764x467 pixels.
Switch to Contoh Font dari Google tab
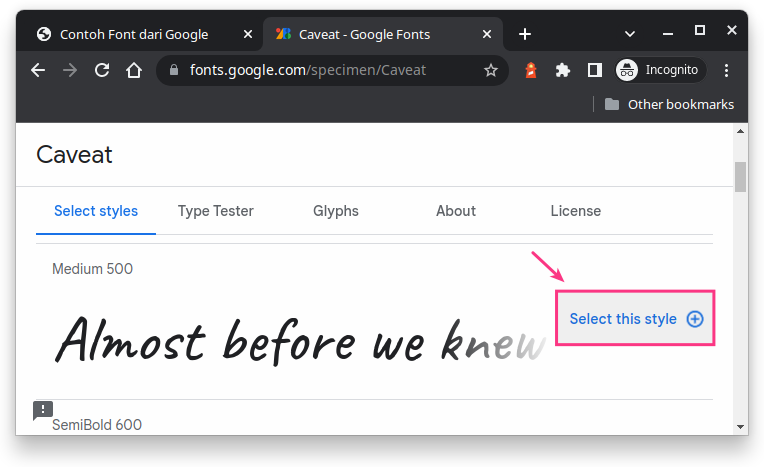click(x=135, y=34)
